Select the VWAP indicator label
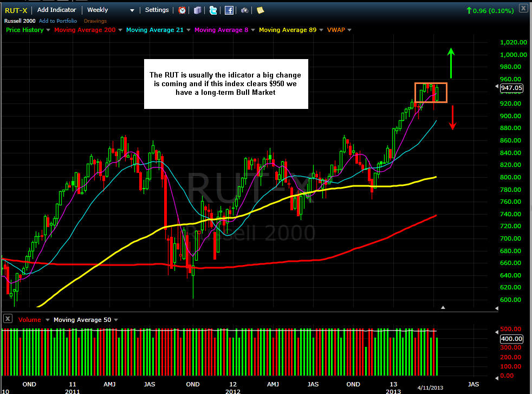Screen dimensions: 532x394 click(336, 30)
